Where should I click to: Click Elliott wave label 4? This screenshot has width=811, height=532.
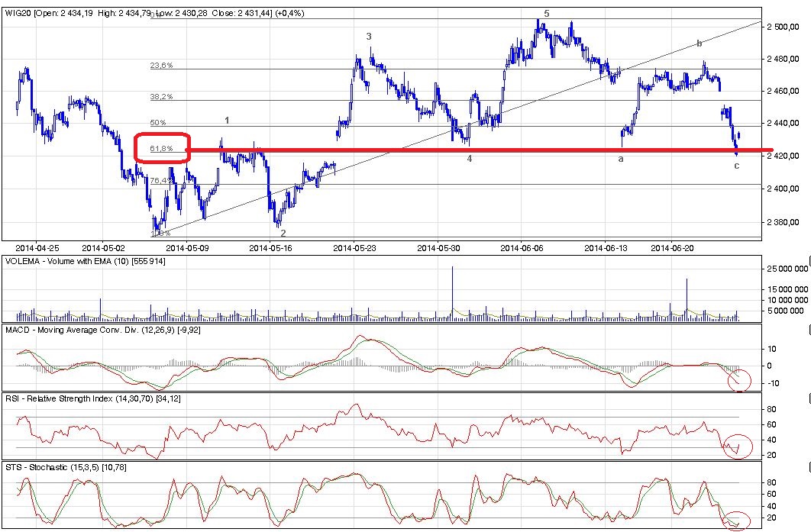pyautogui.click(x=470, y=159)
